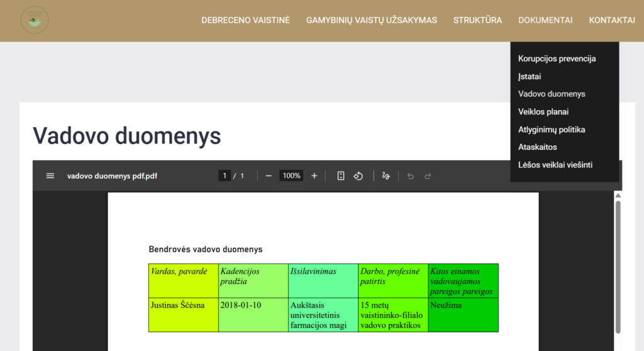Expand the Struktūra navigation menu
Screen dimensions: 644x351
pos(477,20)
